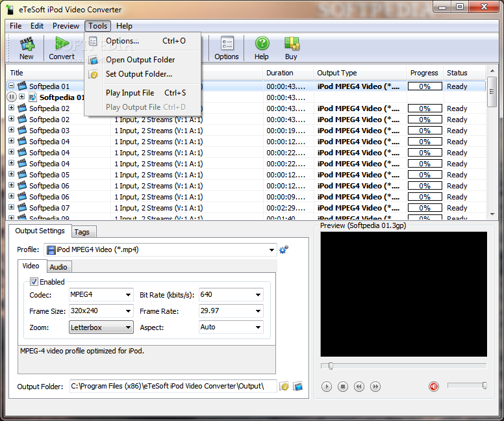Open the File menu
The width and height of the screenshot is (504, 421).
coord(16,26)
